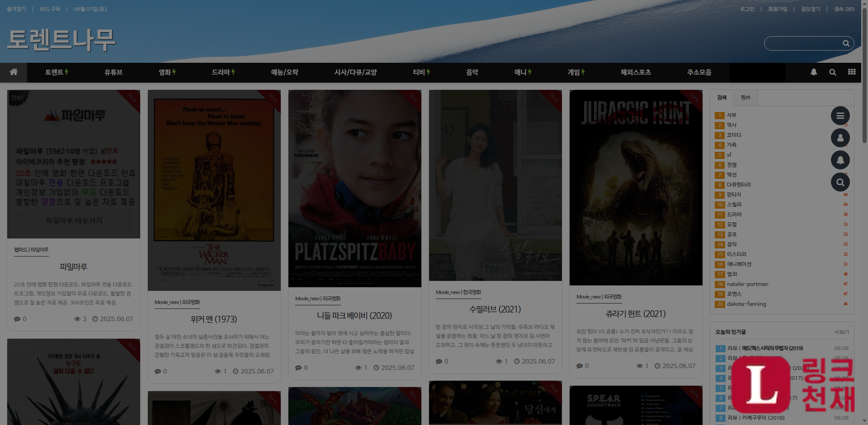868x425 pixels.
Task: Open the 토렌트 menu
Action: tap(57, 72)
